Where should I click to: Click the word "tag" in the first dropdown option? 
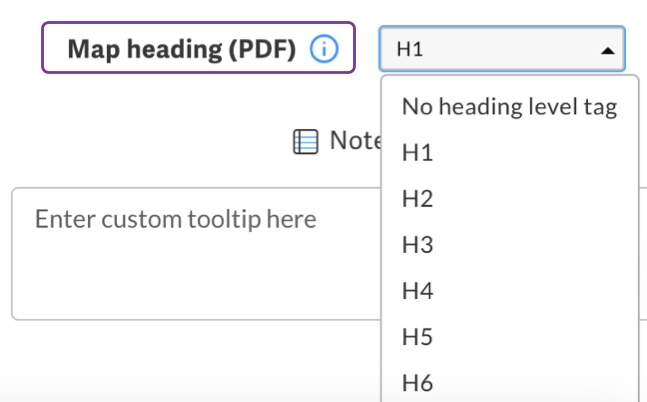(x=600, y=107)
